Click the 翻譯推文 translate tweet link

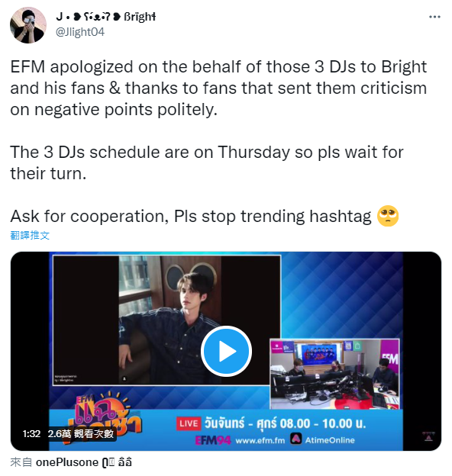point(30,235)
